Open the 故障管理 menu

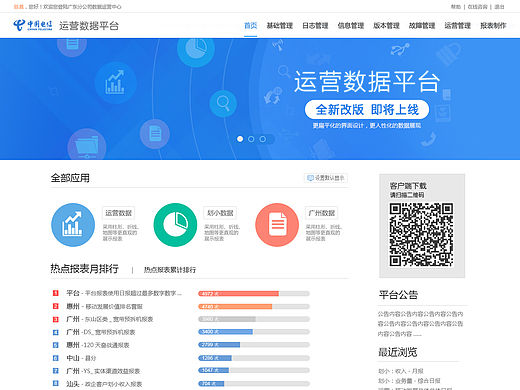[x=422, y=26]
